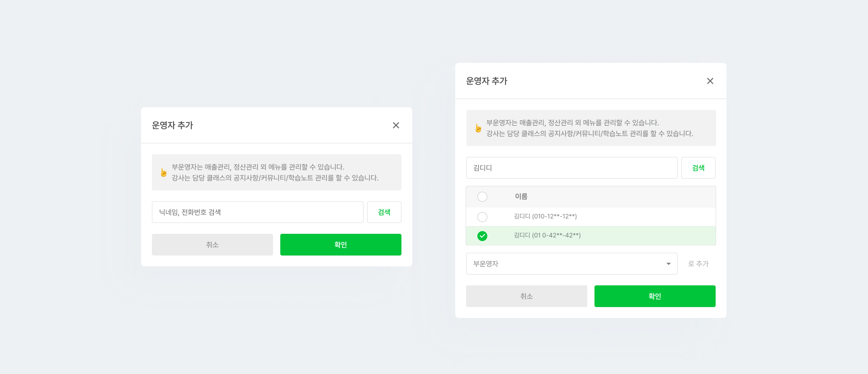Close the right 운영자 추가 dialog
The height and width of the screenshot is (374, 868).
(710, 81)
